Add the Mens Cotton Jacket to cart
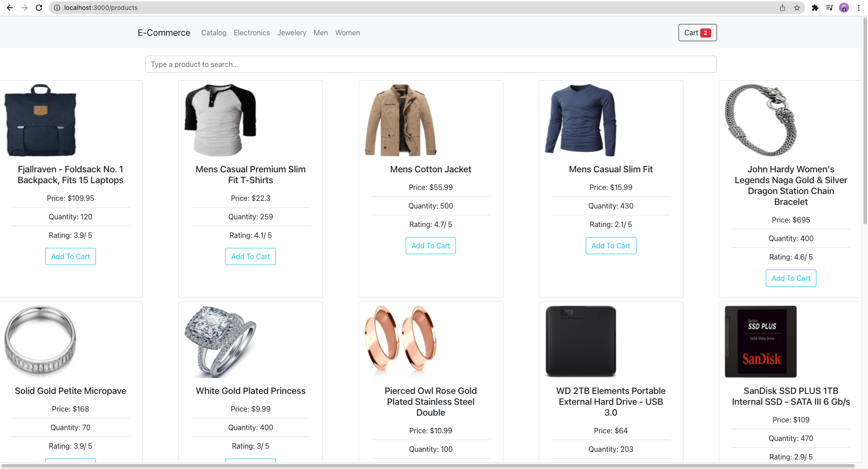The height and width of the screenshot is (469, 868). pos(431,246)
